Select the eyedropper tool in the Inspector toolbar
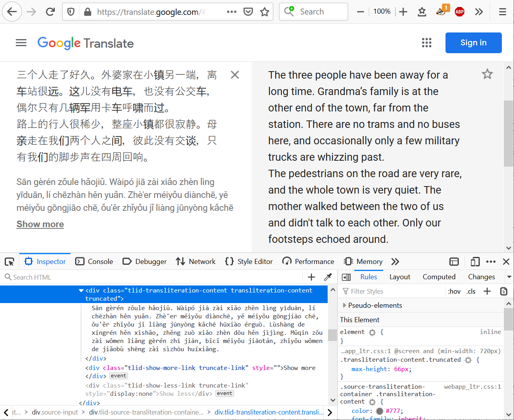Viewport: 514px width, 420px height. click(x=328, y=277)
